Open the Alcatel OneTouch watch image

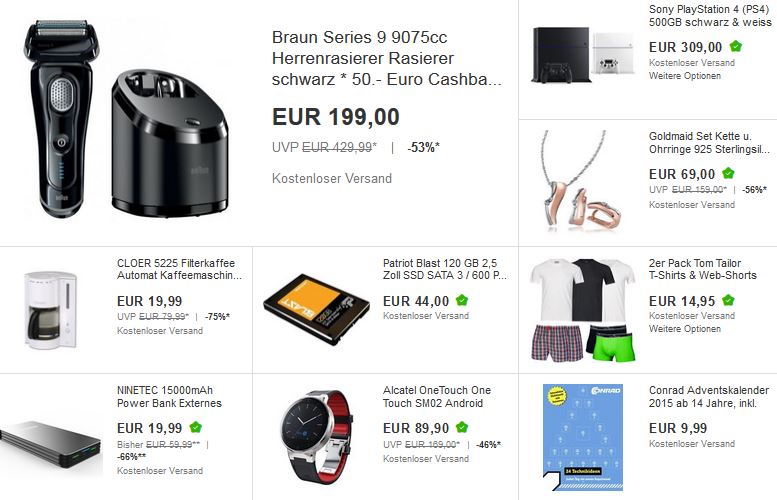coord(317,436)
